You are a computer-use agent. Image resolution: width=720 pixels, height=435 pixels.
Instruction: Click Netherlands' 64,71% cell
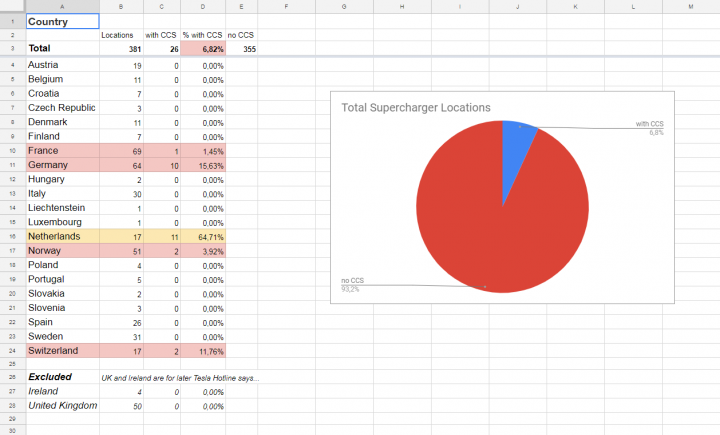point(203,237)
